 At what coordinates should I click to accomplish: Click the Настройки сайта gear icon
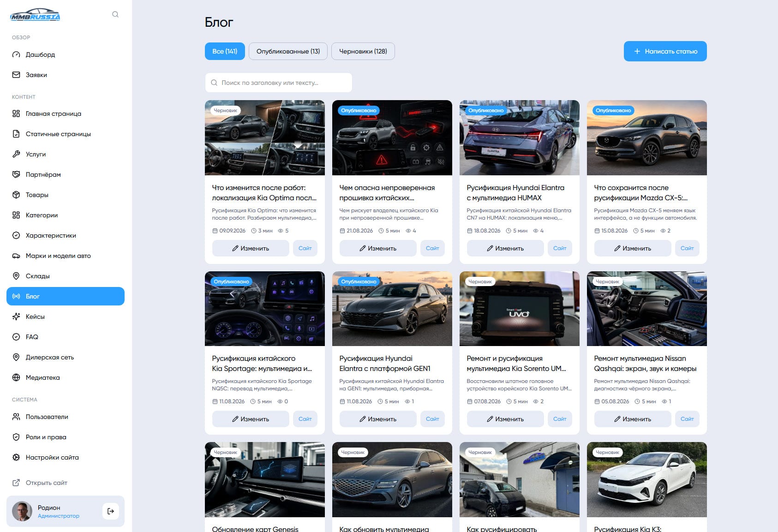[x=16, y=457]
